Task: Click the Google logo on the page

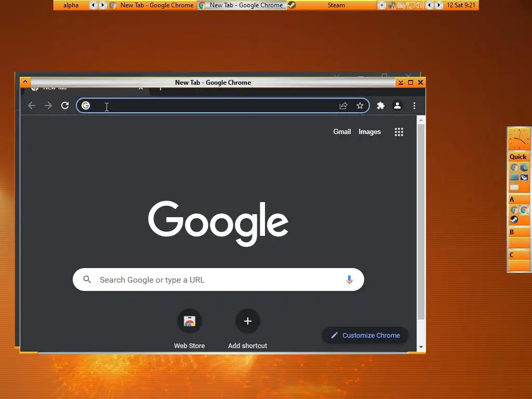Action: (218, 223)
